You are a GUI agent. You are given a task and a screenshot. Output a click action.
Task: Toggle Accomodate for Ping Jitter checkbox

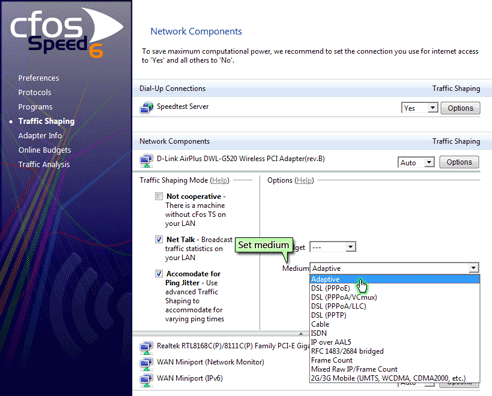[159, 274]
